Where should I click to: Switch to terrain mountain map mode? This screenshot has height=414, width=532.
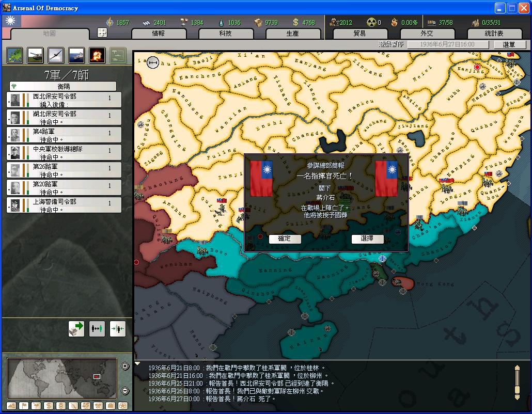[11, 406]
